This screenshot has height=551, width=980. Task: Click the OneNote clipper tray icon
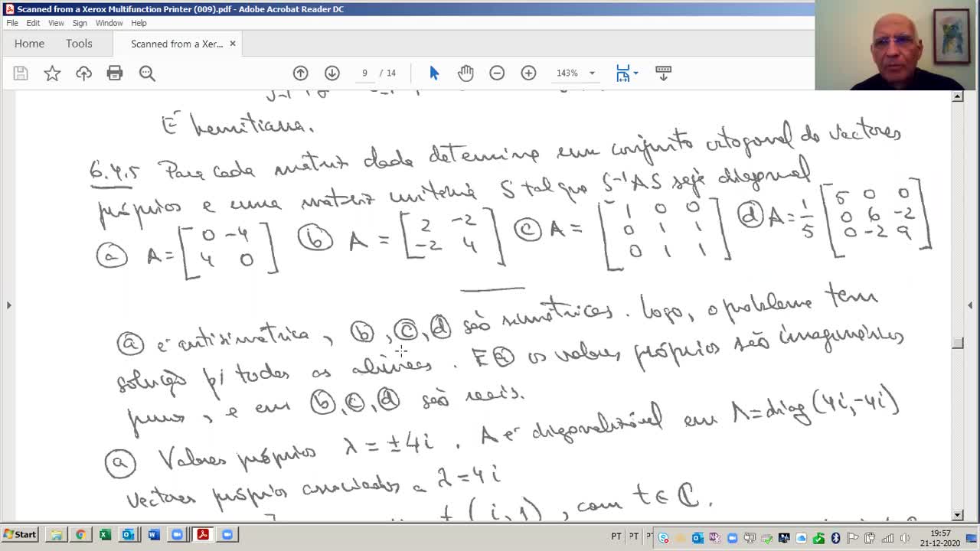[715, 538]
